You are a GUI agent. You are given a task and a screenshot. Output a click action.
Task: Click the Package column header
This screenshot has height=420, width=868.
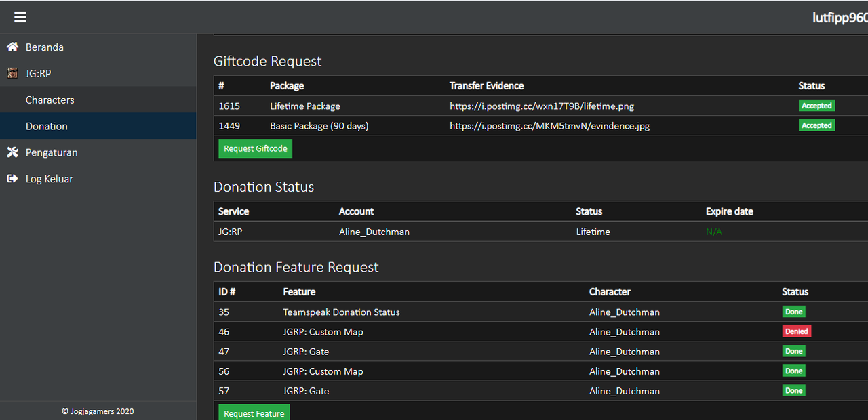(x=287, y=86)
